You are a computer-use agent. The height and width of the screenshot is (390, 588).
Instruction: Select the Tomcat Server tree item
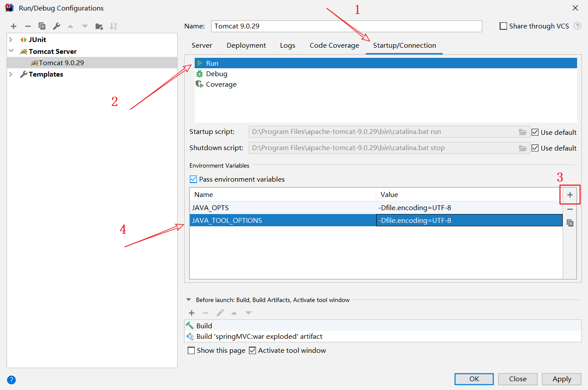(52, 51)
